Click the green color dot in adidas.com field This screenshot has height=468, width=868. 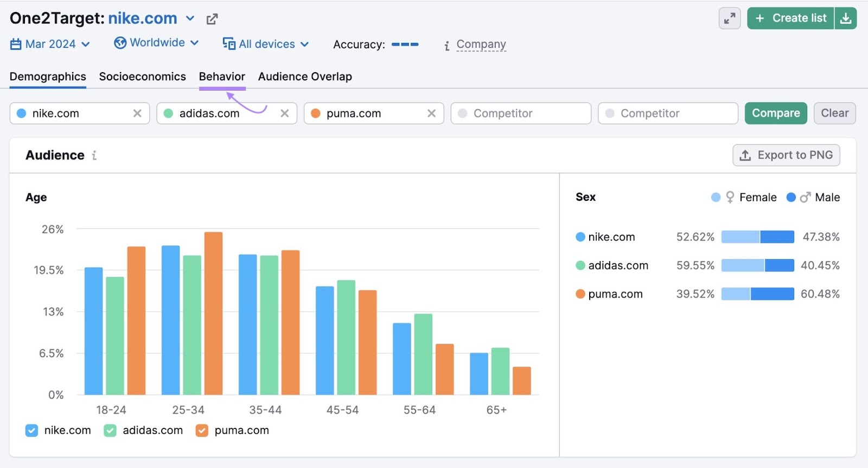pos(168,113)
